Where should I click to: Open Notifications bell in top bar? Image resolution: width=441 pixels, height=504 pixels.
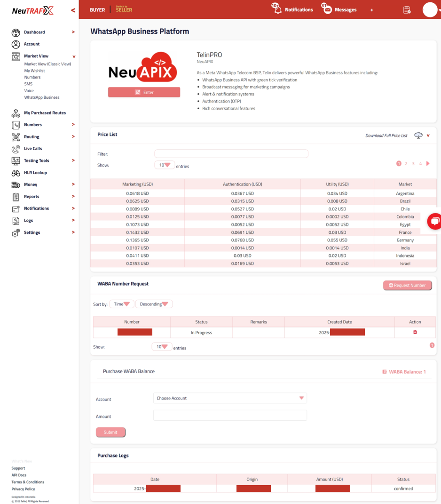click(277, 9)
